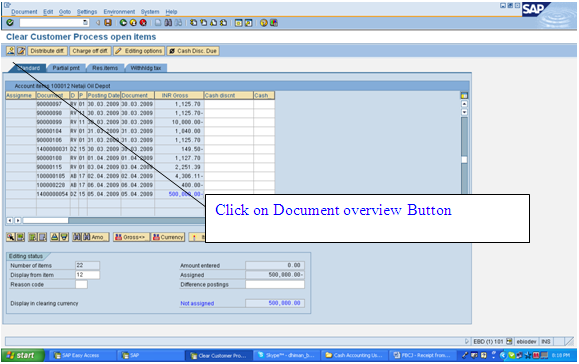The width and height of the screenshot is (579, 364).
Task: Open the Settings menu
Action: click(87, 12)
